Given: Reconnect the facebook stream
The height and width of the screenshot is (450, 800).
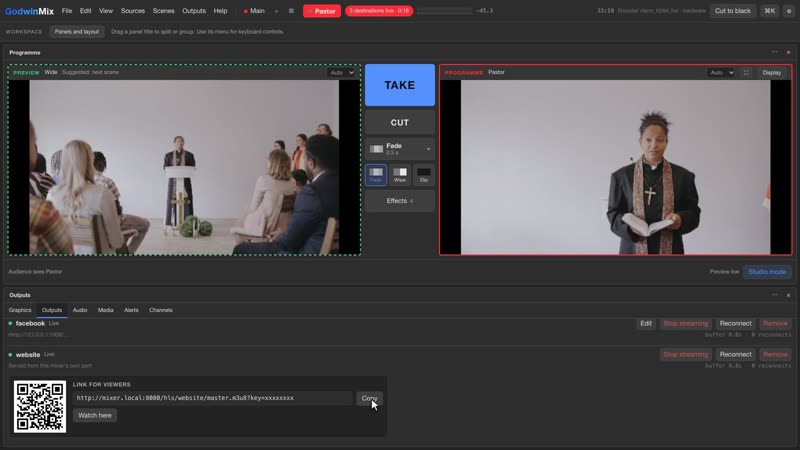Looking at the screenshot, I should pyautogui.click(x=735, y=323).
